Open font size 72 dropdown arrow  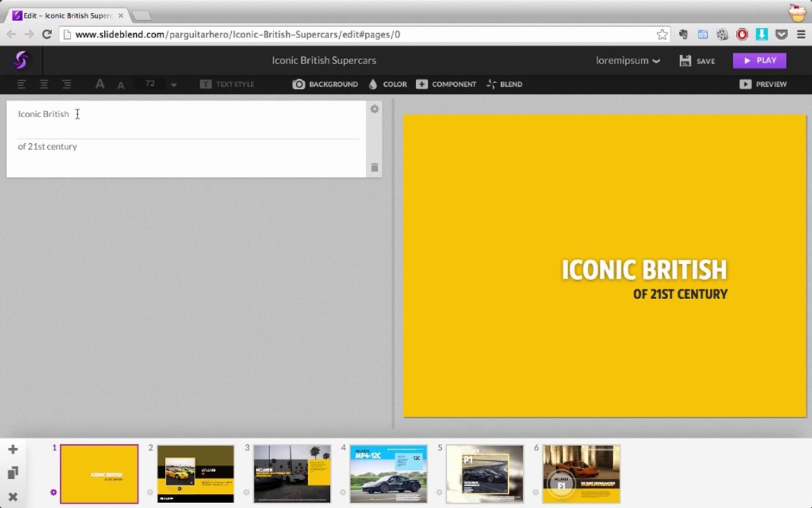tap(174, 85)
